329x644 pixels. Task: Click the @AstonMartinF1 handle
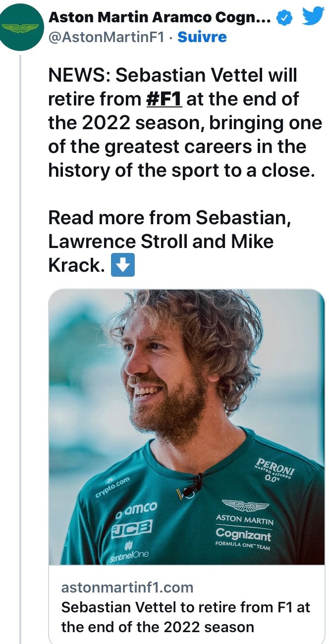coord(106,37)
